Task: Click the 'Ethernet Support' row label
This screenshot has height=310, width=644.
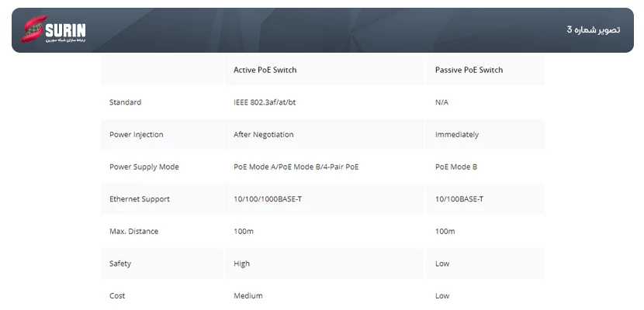Action: 140,199
